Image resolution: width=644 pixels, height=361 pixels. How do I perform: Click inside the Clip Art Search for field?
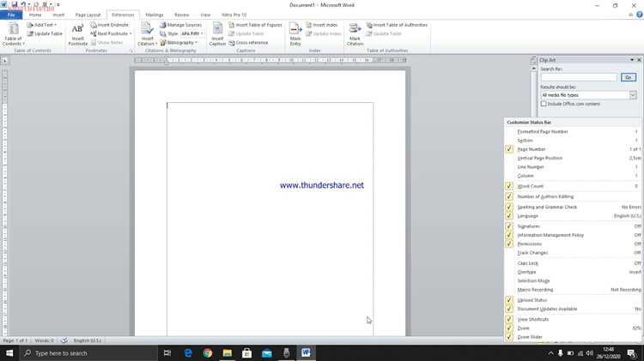coord(579,77)
